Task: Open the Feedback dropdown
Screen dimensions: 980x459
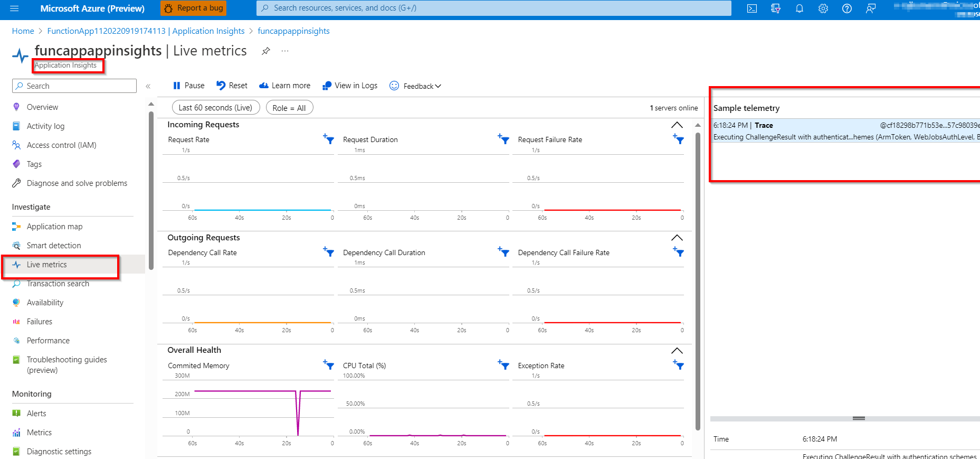Action: (415, 86)
